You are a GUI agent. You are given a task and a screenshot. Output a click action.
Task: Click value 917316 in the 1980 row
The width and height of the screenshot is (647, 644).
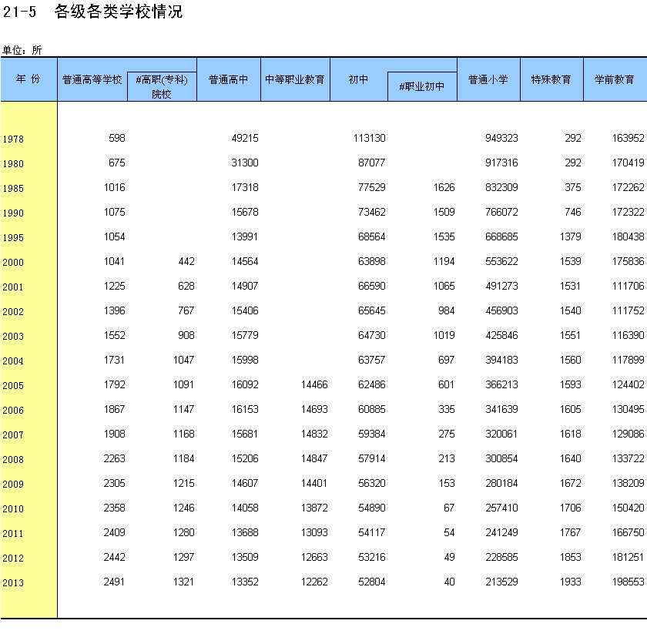tap(501, 163)
